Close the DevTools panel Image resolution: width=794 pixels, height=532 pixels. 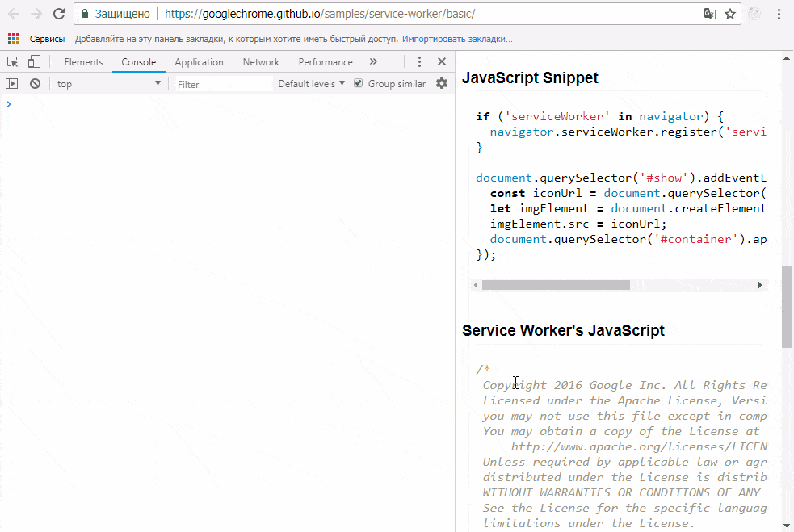(442, 61)
